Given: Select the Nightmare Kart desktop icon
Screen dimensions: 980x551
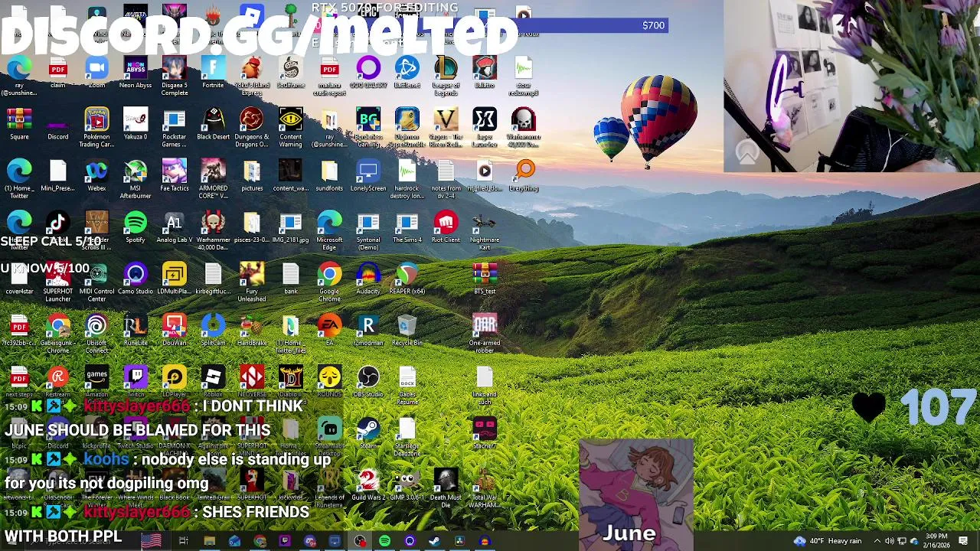Looking at the screenshot, I should tap(485, 230).
